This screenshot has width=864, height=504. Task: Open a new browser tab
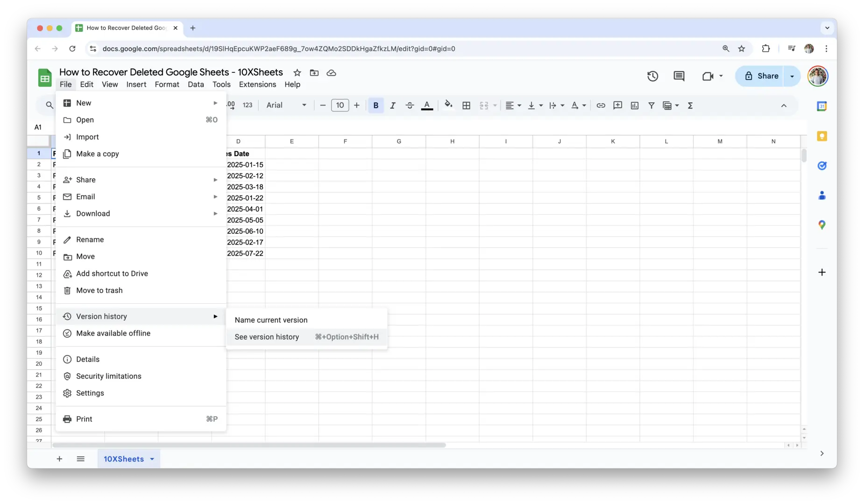[192, 28]
